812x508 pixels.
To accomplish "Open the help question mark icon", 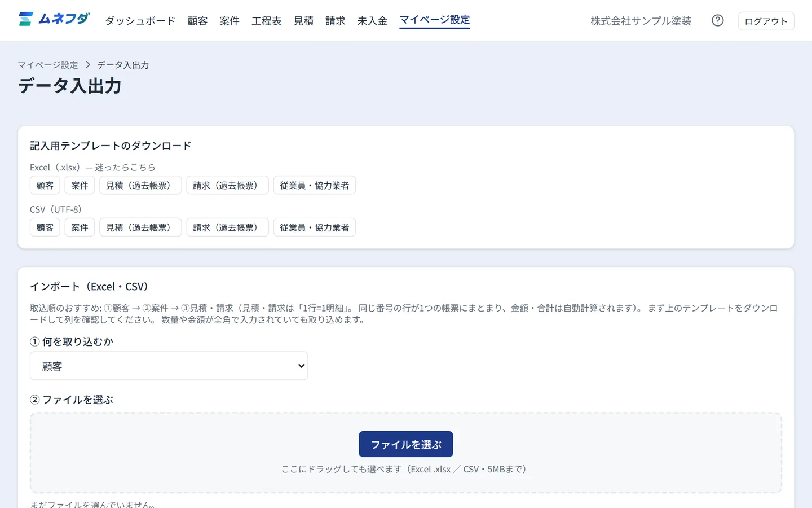I will [x=717, y=20].
